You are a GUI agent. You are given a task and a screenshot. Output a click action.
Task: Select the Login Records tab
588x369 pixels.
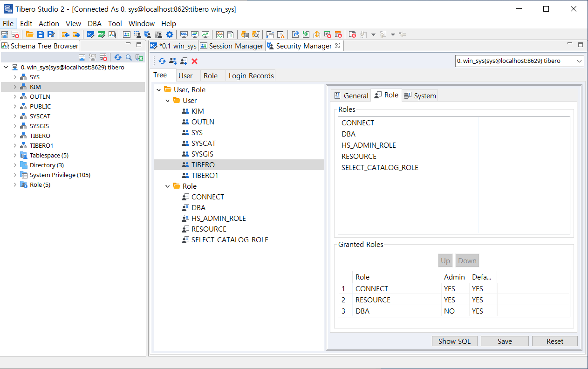click(x=251, y=75)
